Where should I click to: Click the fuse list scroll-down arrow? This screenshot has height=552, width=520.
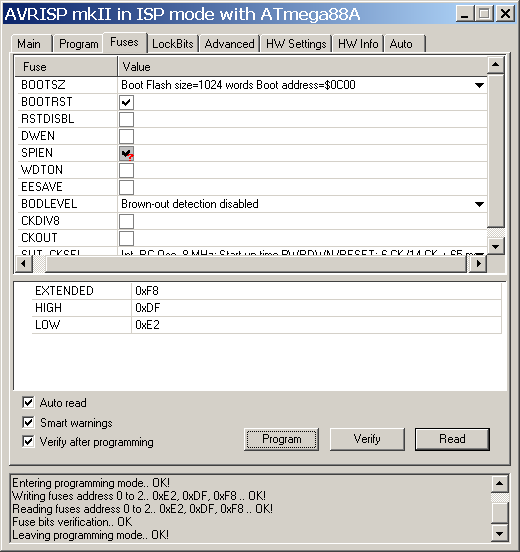point(496,246)
